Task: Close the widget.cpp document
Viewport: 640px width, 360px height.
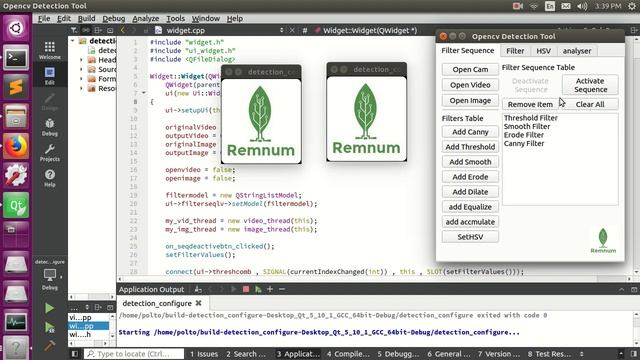Action: coord(292,30)
